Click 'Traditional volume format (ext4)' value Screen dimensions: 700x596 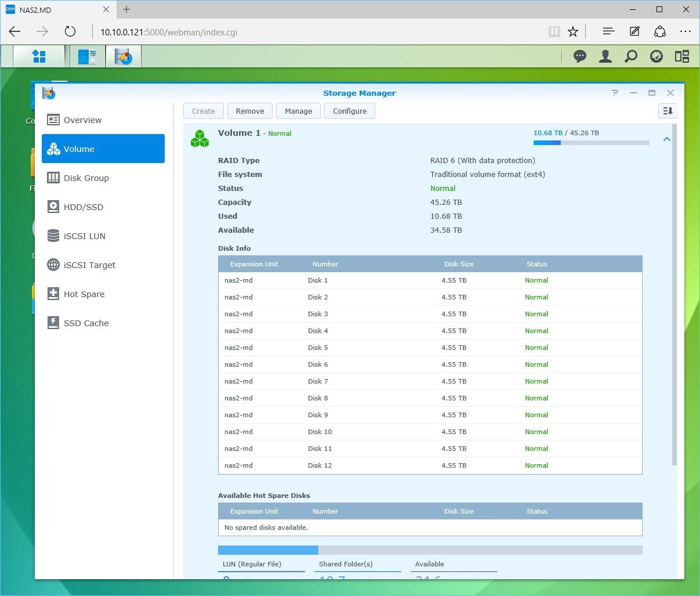[x=488, y=174]
